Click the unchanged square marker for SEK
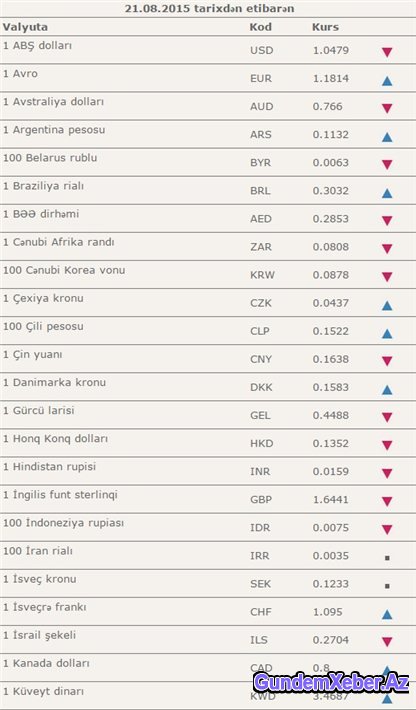Screen dimensions: 416x710 (x=387, y=586)
